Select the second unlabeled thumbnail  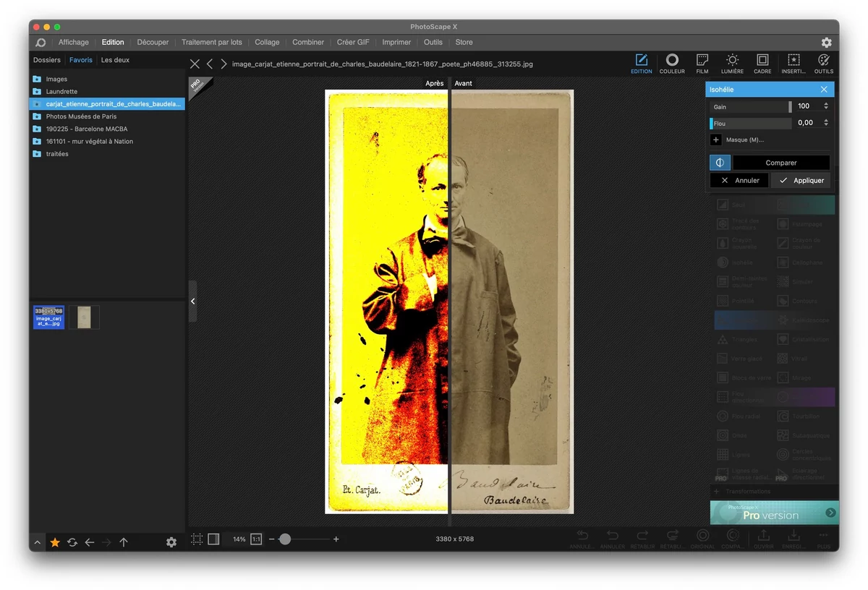click(x=84, y=317)
